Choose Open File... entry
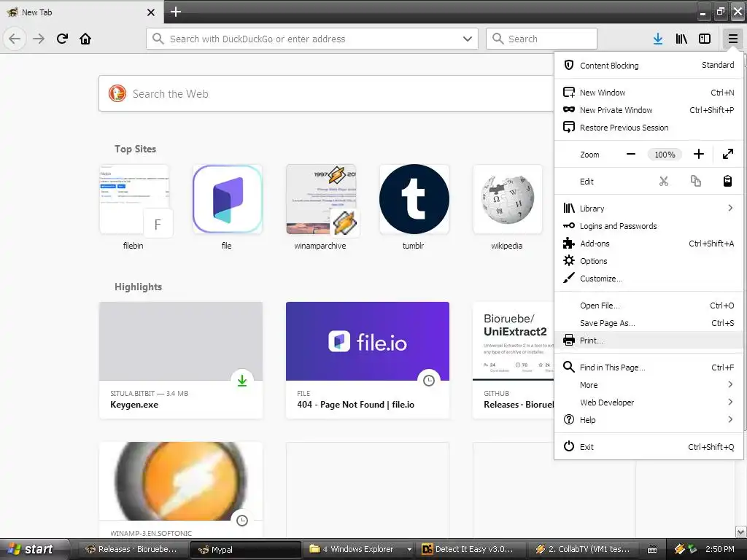The width and height of the screenshot is (747, 560). point(649,306)
